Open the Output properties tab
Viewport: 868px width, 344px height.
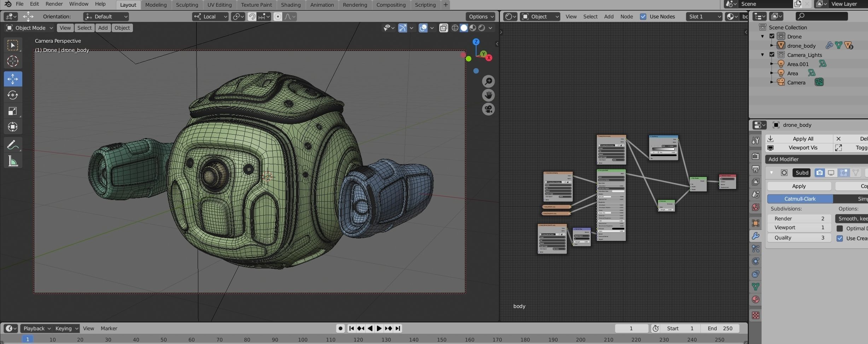point(756,169)
